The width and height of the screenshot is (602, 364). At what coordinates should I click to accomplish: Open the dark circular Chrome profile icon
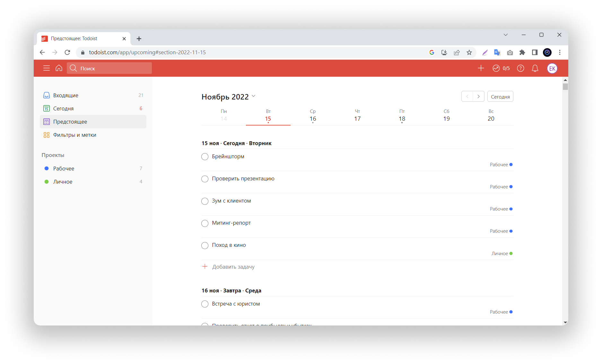point(547,52)
